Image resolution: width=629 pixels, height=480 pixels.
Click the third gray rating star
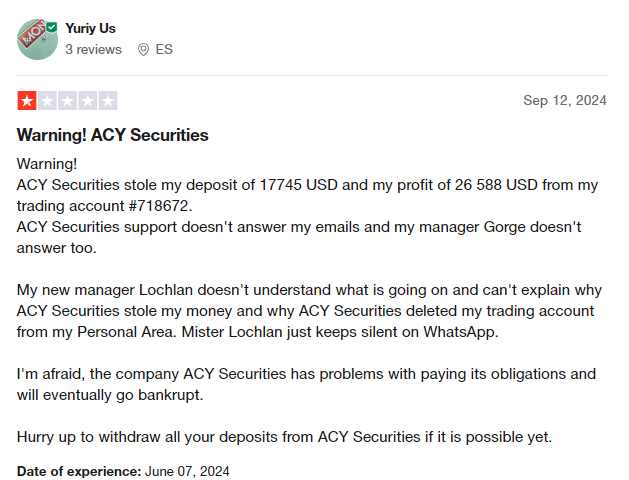67,101
